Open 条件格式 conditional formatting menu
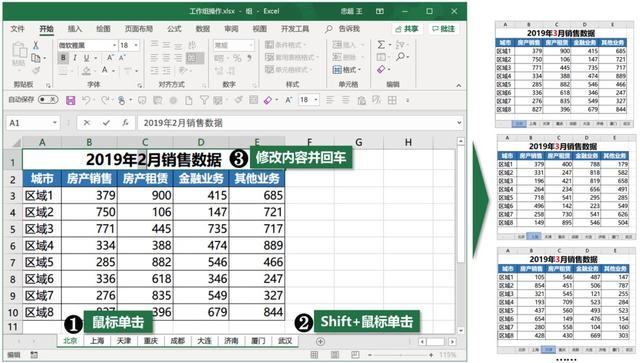 coord(286,44)
